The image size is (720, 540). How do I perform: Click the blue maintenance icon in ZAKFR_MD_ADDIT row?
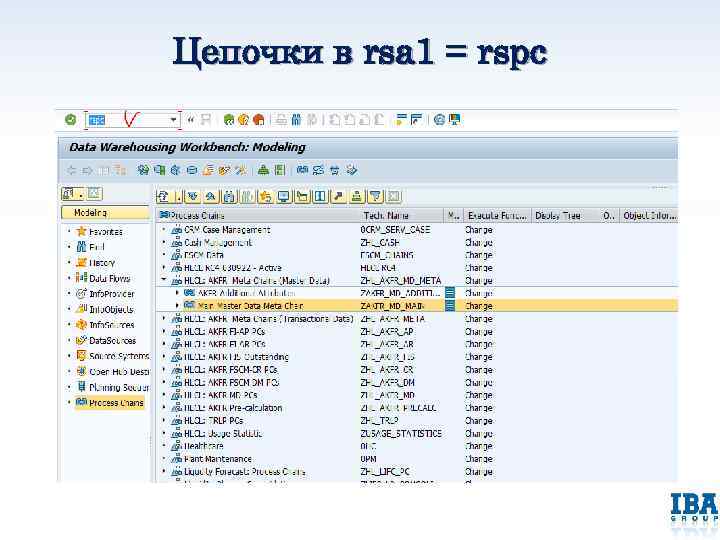click(x=450, y=292)
